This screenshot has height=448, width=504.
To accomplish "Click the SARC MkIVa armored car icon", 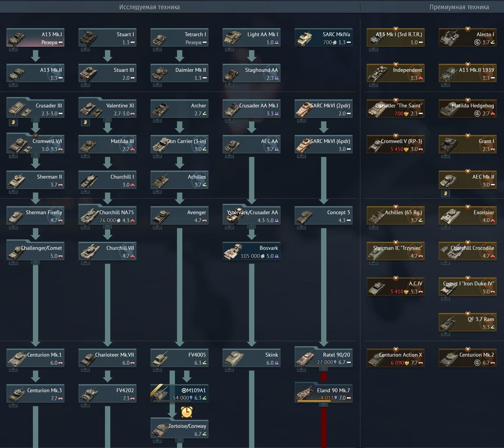I will [304, 39].
